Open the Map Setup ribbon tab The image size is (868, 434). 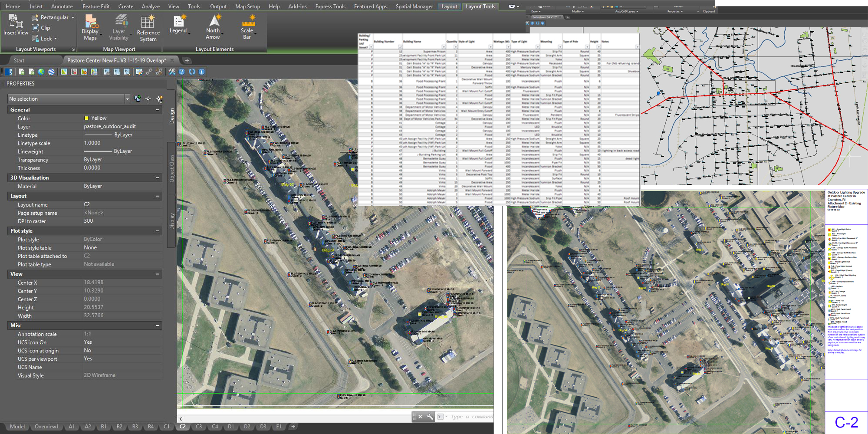point(247,7)
